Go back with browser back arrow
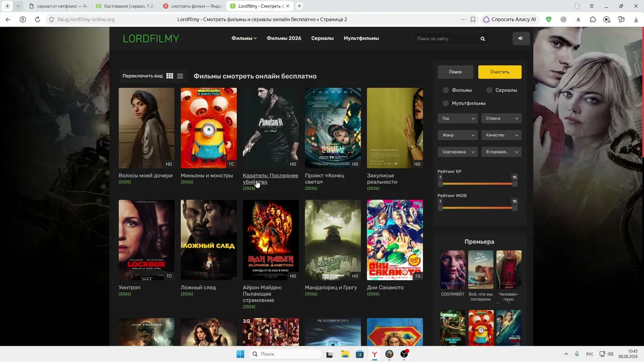The image size is (644, 362). 8,20
